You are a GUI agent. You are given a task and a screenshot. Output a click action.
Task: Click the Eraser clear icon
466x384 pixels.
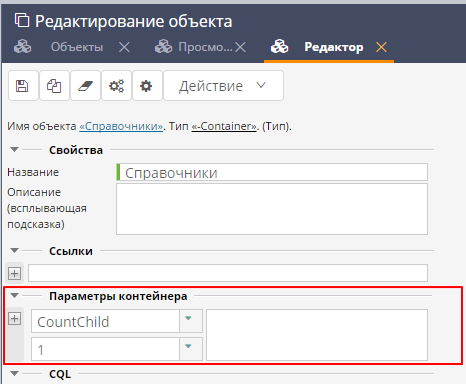pos(85,86)
